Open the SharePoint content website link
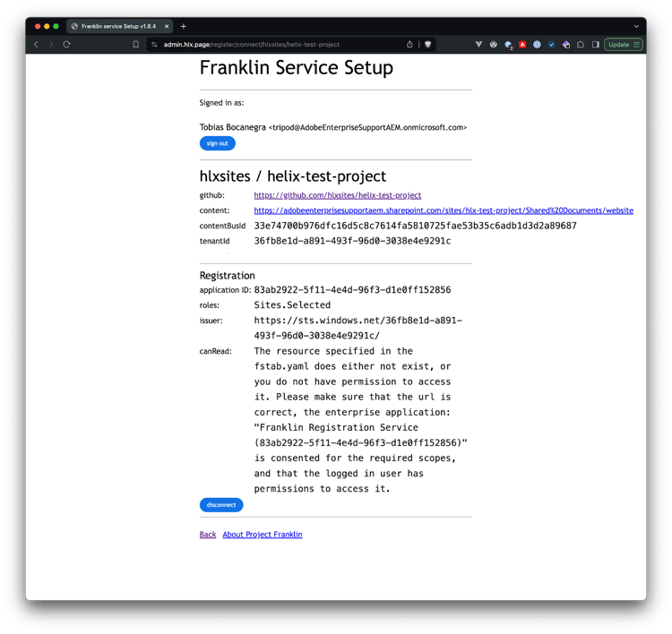Viewport: 672px width, 634px height. pos(444,210)
